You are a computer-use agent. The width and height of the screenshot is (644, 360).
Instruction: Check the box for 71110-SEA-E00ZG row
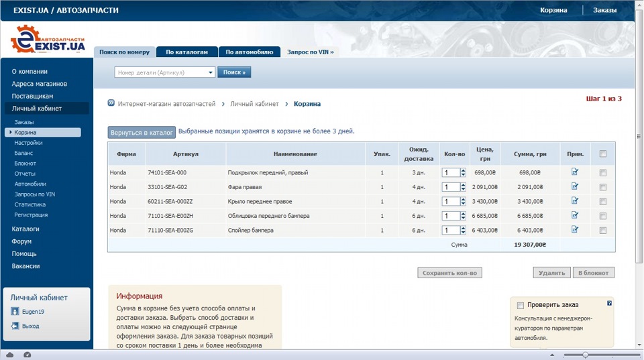coord(603,231)
